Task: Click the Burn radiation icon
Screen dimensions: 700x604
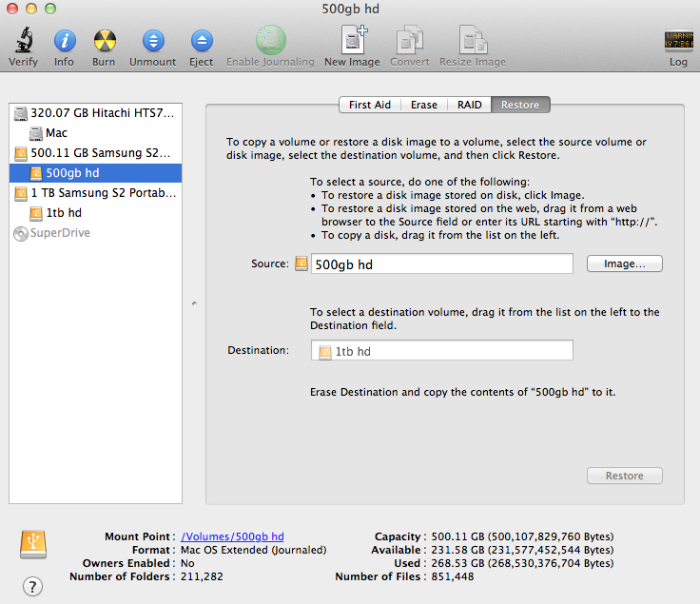Action: (x=105, y=41)
